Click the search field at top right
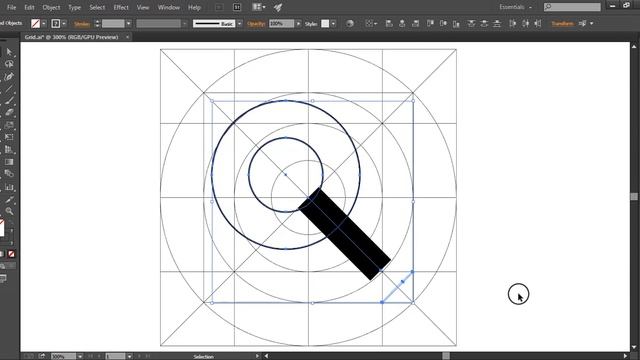640x360 pixels. 572,7
